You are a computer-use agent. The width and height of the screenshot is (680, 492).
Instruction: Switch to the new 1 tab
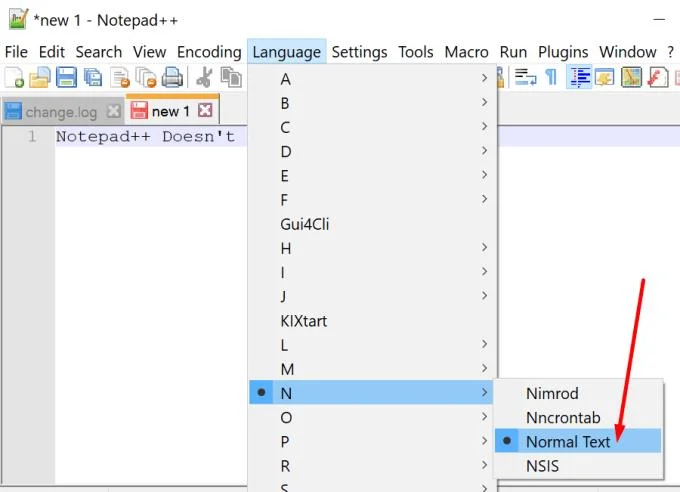click(x=172, y=110)
